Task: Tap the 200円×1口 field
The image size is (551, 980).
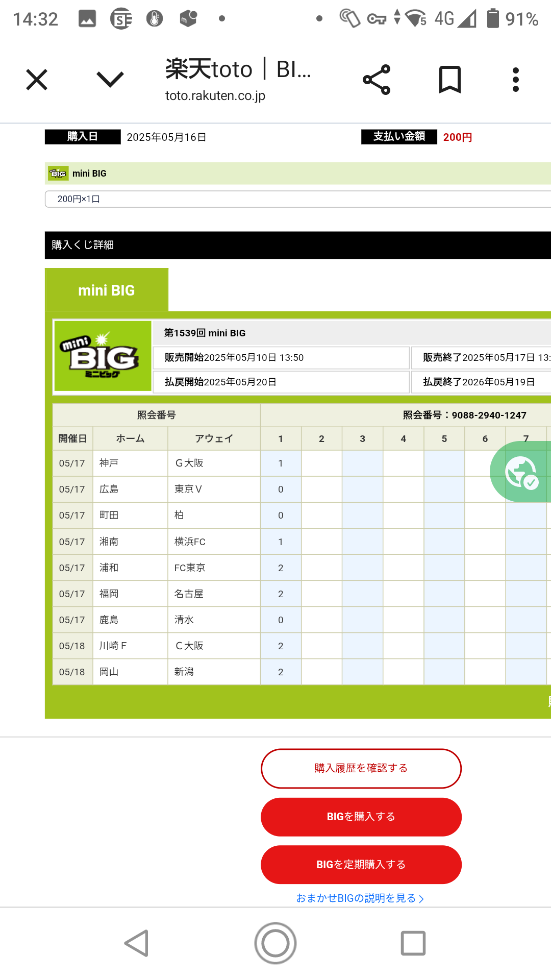Action: coord(296,199)
